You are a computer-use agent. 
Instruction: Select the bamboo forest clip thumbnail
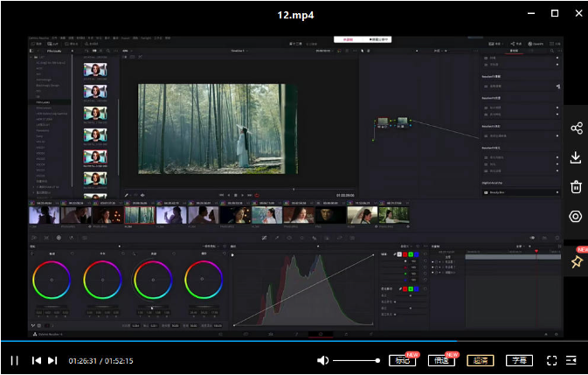140,215
